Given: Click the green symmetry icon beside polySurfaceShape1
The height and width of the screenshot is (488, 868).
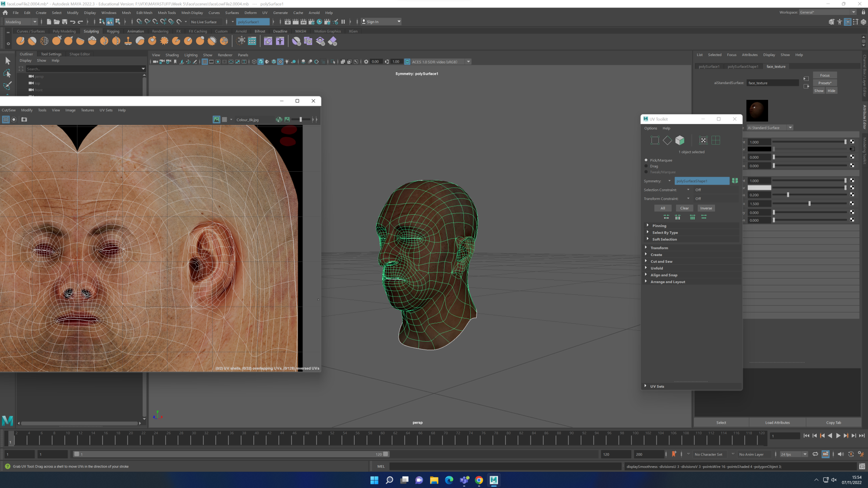Looking at the screenshot, I should pos(735,181).
